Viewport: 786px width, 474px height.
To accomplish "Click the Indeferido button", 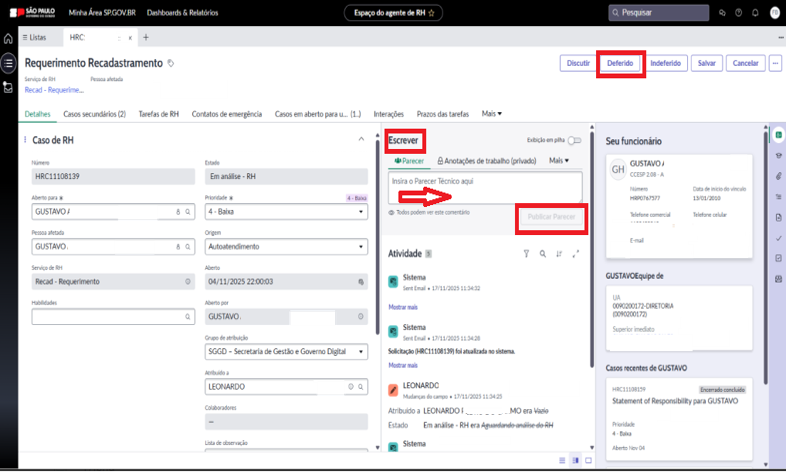I will click(x=665, y=63).
